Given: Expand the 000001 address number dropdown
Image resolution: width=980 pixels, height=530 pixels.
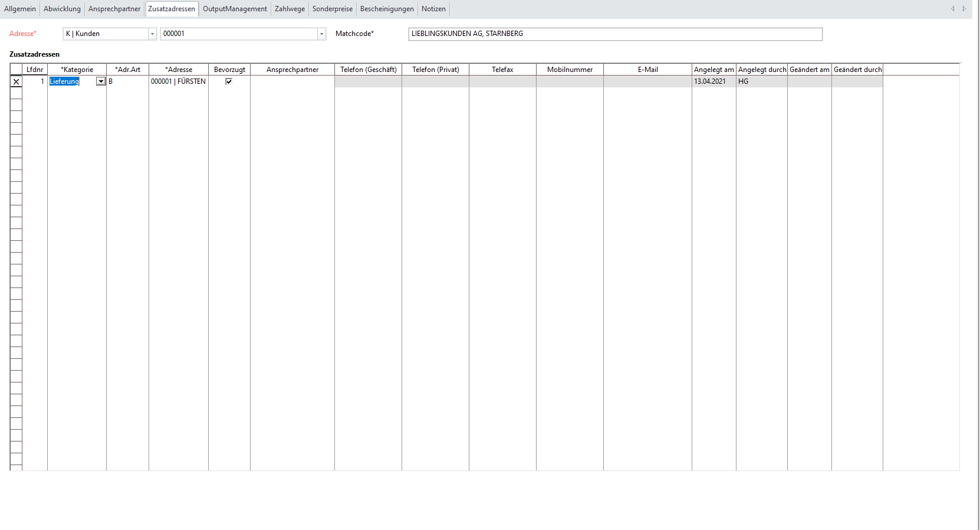Looking at the screenshot, I should point(321,34).
